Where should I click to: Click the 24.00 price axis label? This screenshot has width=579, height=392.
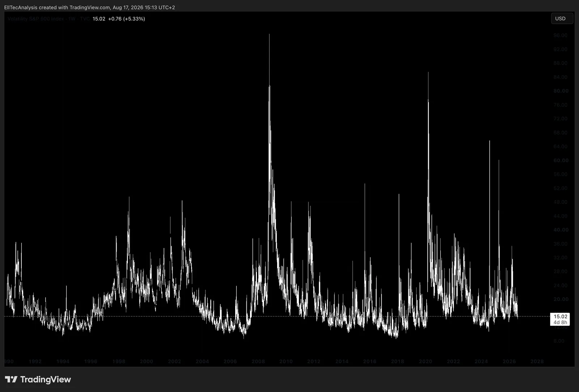(x=560, y=286)
